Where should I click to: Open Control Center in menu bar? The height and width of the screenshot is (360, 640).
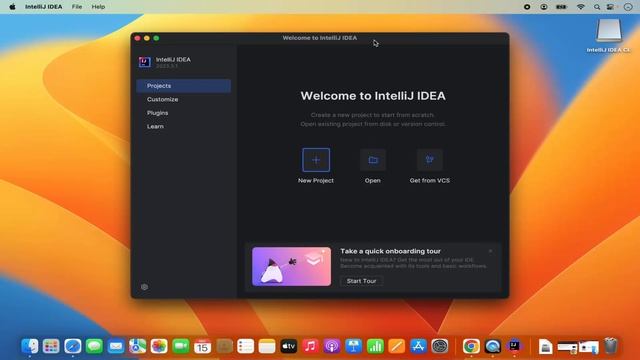point(611,7)
